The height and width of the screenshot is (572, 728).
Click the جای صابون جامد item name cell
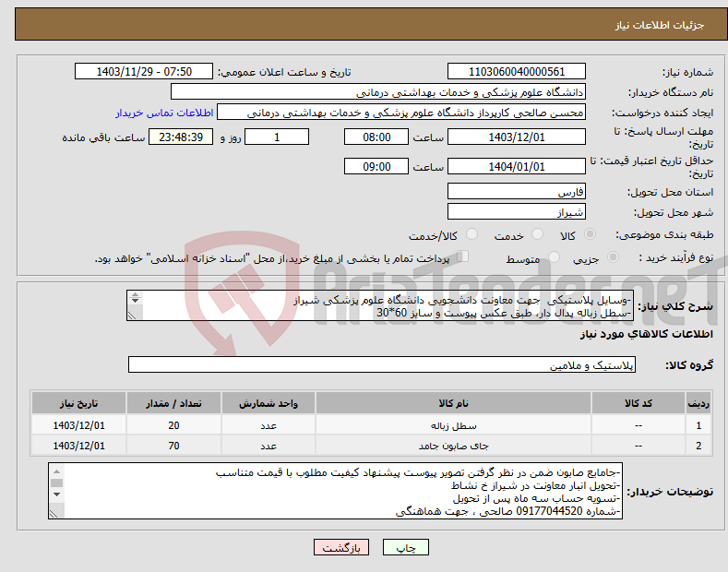(453, 446)
